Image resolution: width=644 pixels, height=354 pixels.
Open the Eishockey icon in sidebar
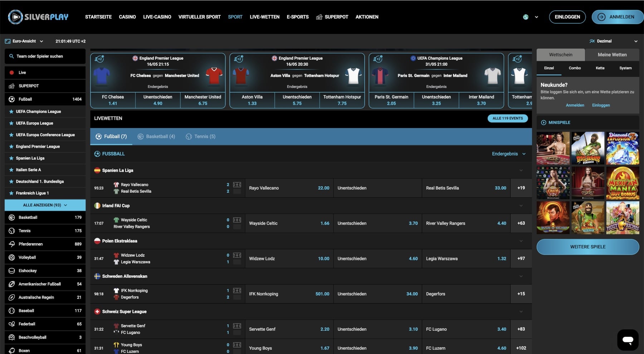click(x=11, y=271)
